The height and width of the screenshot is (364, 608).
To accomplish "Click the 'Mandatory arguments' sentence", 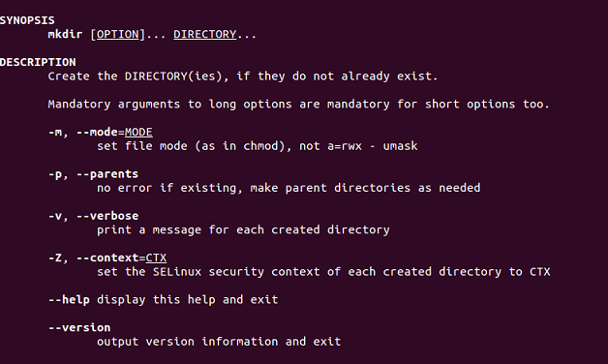I will (299, 105).
